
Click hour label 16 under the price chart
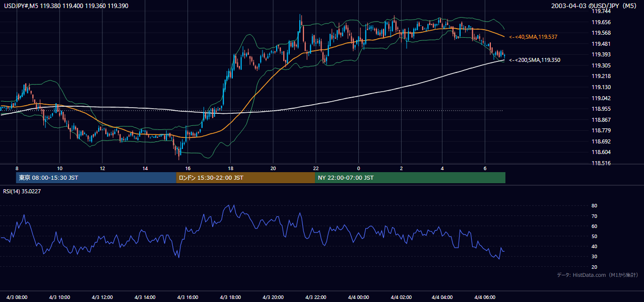[188, 168]
